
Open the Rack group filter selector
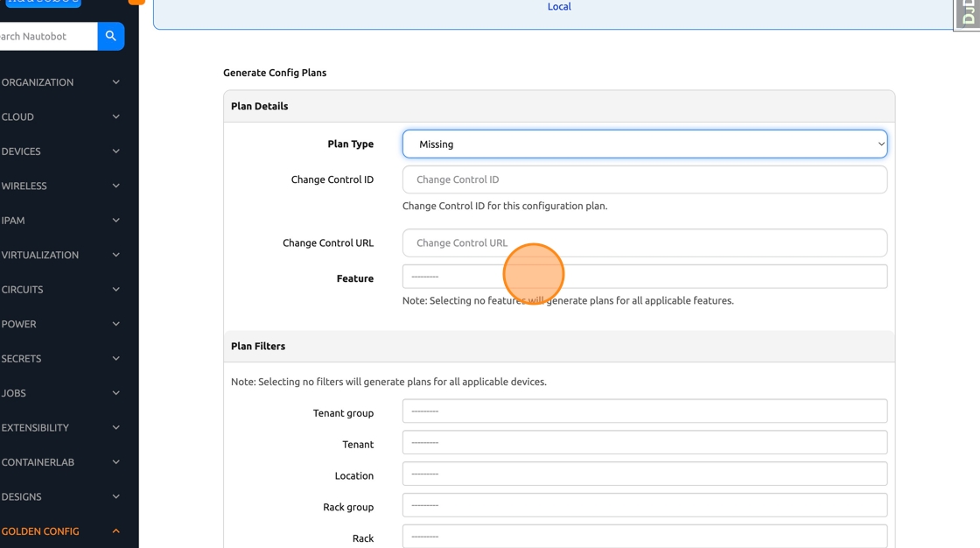(644, 505)
